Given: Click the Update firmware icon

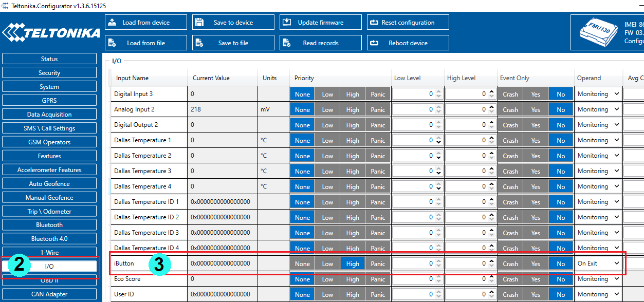Looking at the screenshot, I should [x=287, y=23].
